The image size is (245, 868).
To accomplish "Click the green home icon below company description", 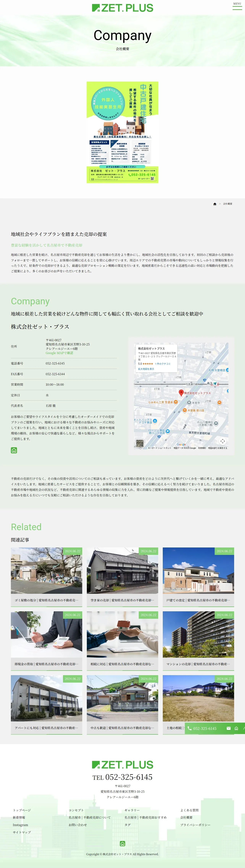I will click(14, 450).
